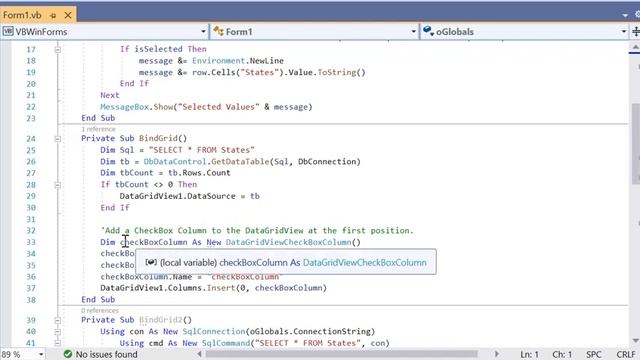Click SqlCommand on line 41
The image size is (640, 360).
tap(226, 343)
